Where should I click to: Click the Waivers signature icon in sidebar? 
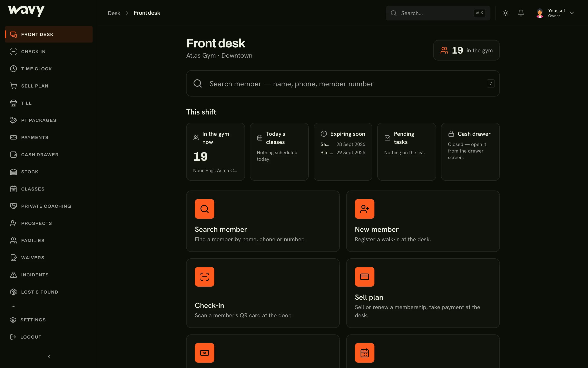13,258
